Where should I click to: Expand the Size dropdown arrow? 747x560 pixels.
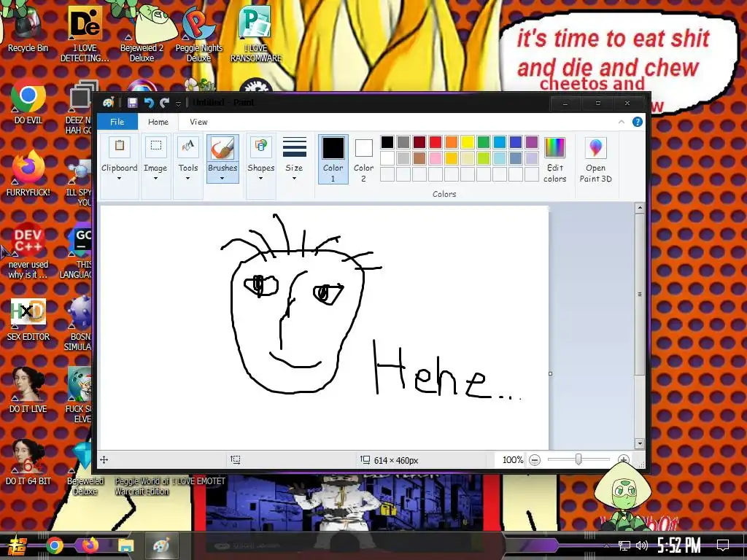[294, 179]
